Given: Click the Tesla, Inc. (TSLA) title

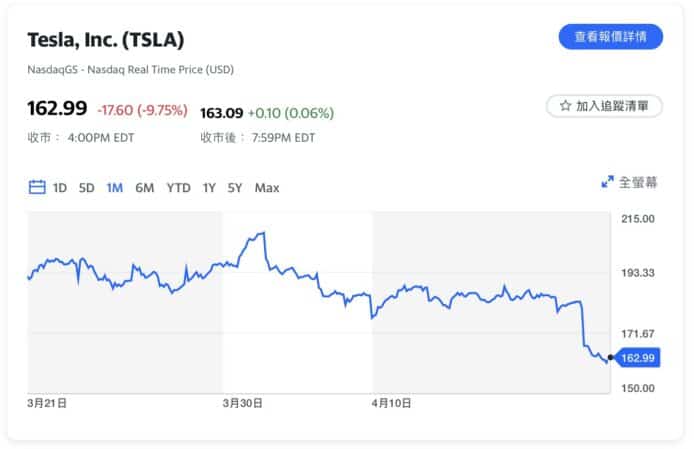Looking at the screenshot, I should pyautogui.click(x=105, y=40).
